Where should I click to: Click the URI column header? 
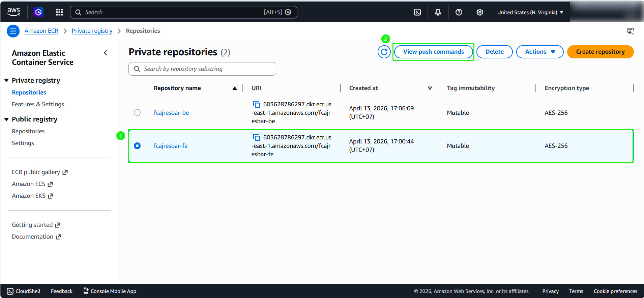click(256, 88)
